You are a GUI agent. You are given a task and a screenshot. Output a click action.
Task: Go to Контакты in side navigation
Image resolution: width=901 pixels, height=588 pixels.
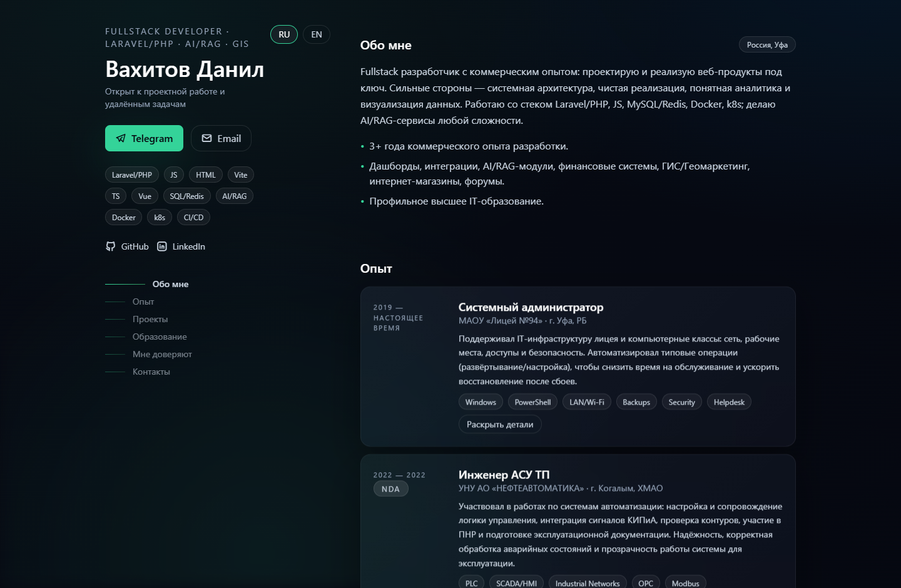(138, 372)
